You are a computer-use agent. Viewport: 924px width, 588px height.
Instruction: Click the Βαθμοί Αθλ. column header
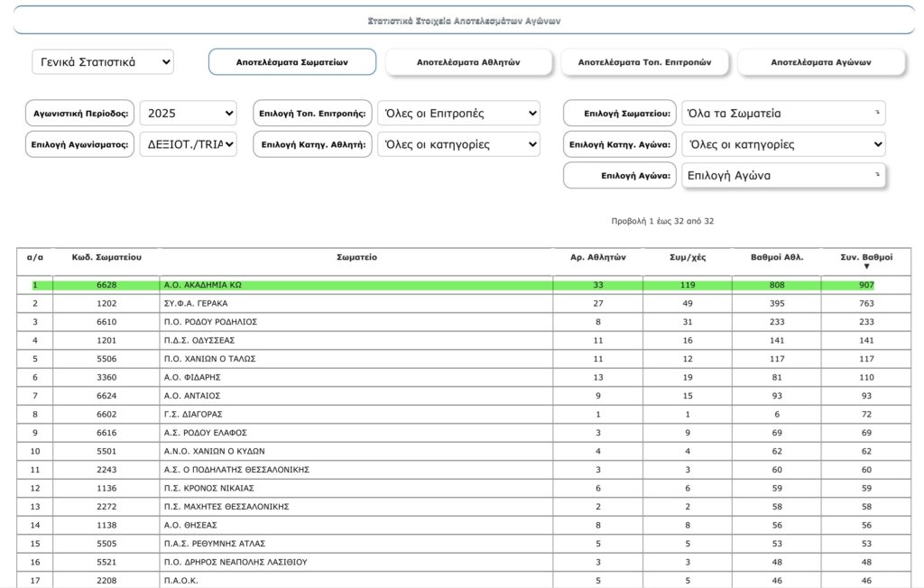pyautogui.click(x=776, y=258)
